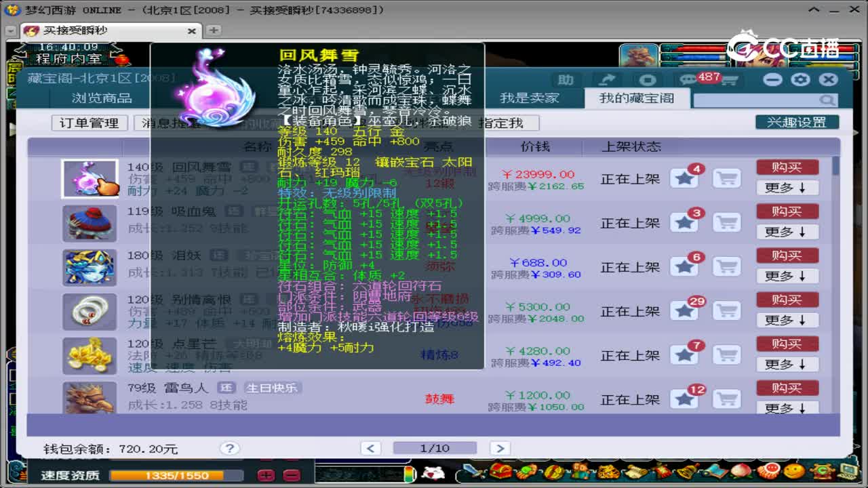Click the round record icon in header

coord(648,80)
